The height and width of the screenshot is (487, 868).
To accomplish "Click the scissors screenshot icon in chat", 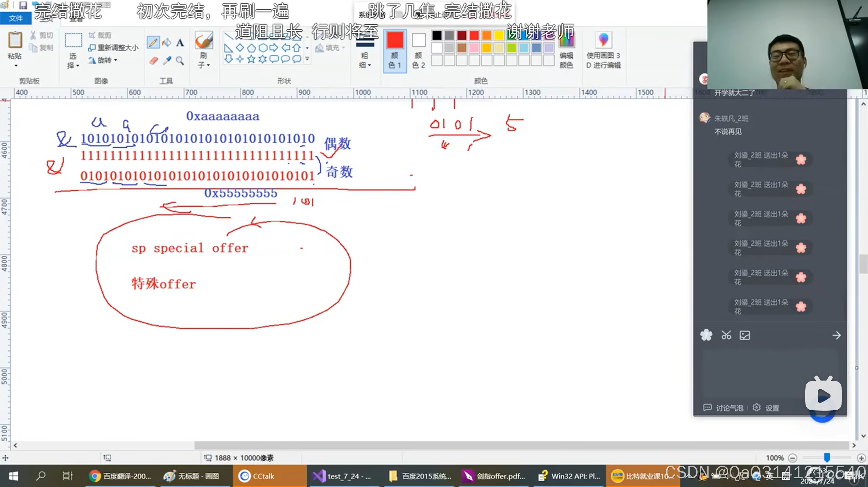I will point(726,335).
